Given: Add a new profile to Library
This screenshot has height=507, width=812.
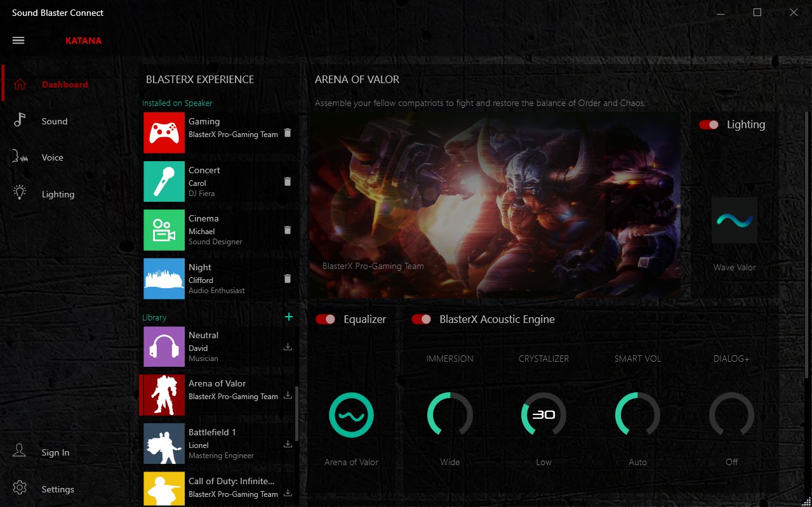Looking at the screenshot, I should [x=289, y=317].
